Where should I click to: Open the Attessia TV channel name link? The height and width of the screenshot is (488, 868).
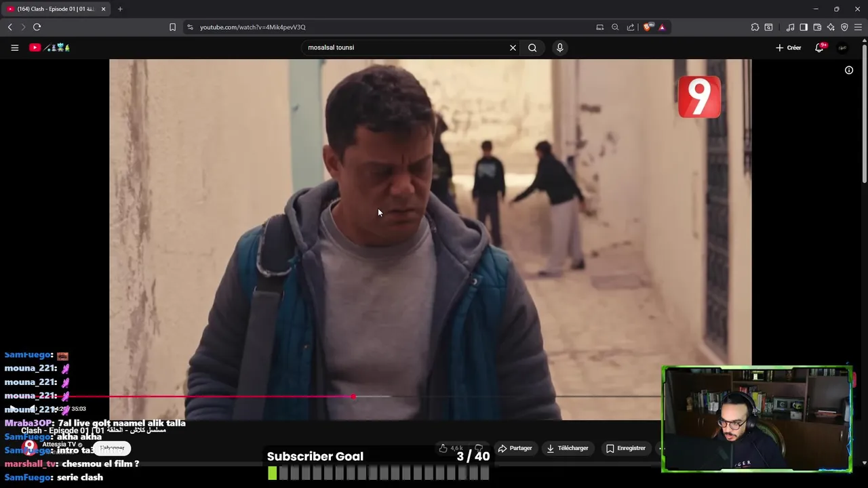tap(60, 445)
